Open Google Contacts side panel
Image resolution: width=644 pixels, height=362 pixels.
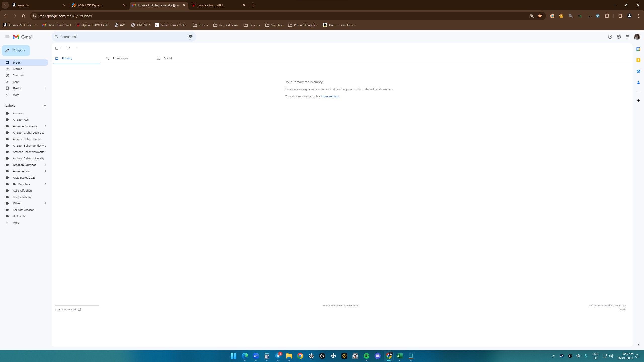pyautogui.click(x=638, y=83)
